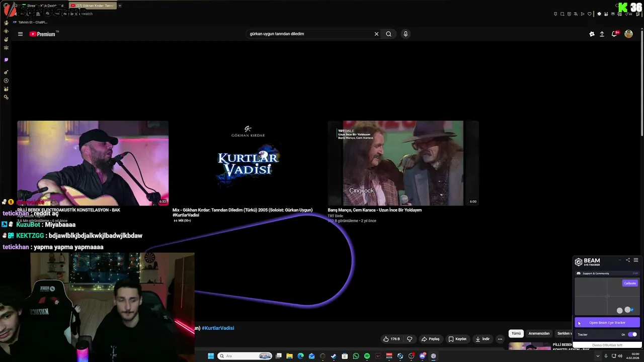Open Steam from the taskbar
The height and width of the screenshot is (362, 644).
(334, 356)
